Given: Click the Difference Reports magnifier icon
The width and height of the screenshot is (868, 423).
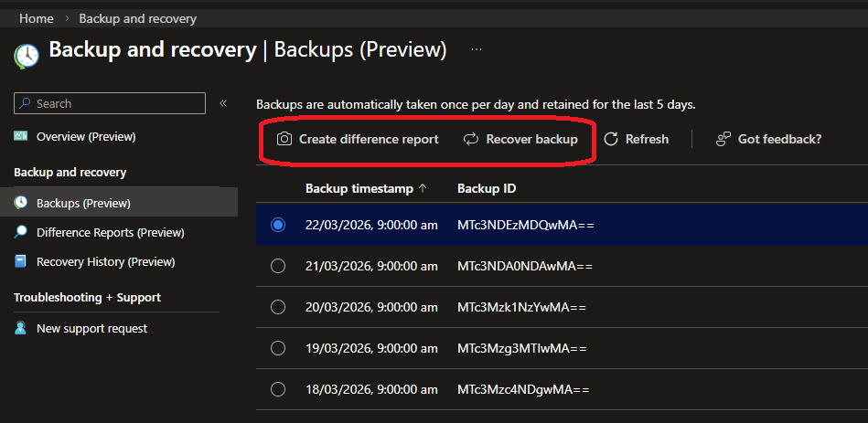Looking at the screenshot, I should click(21, 232).
